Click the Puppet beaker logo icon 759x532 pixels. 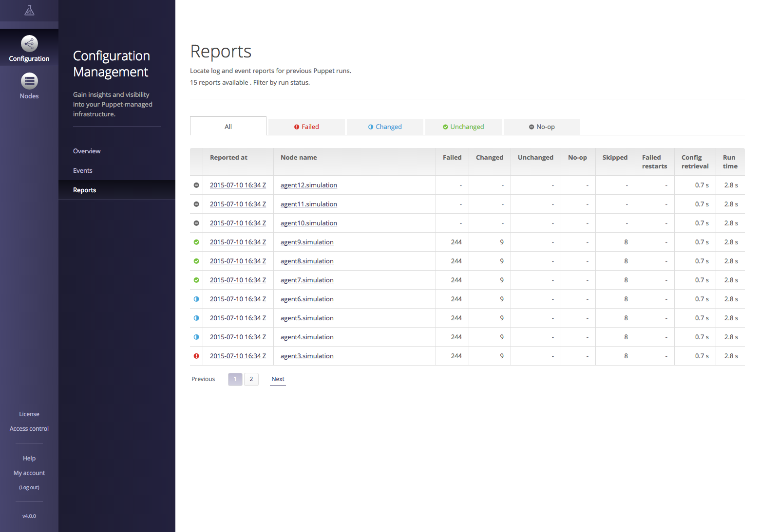point(29,10)
